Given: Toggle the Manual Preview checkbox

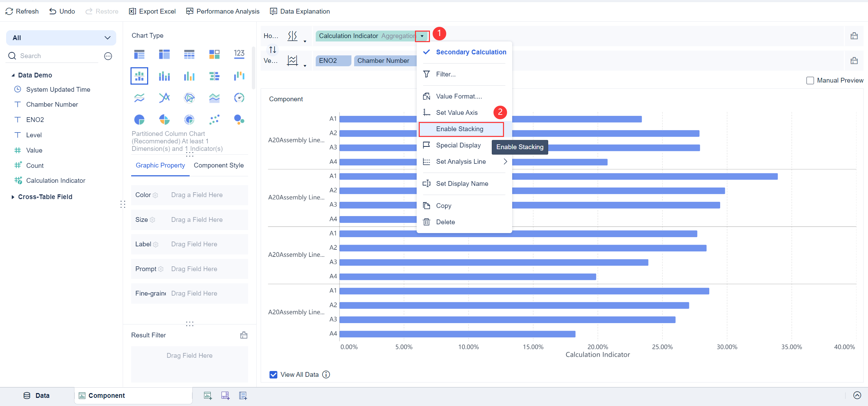Looking at the screenshot, I should pos(810,81).
